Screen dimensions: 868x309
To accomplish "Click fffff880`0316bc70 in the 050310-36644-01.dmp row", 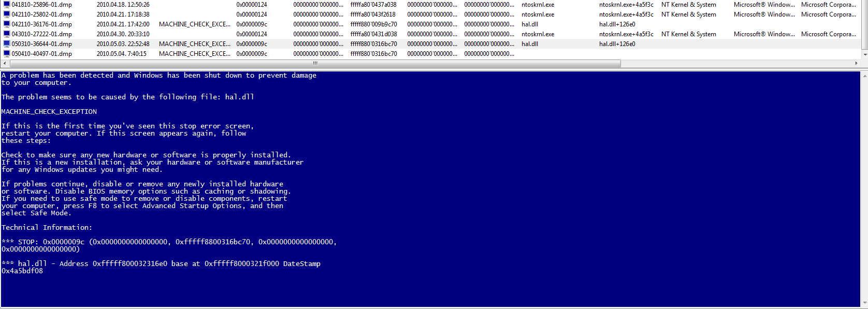I will click(x=374, y=44).
